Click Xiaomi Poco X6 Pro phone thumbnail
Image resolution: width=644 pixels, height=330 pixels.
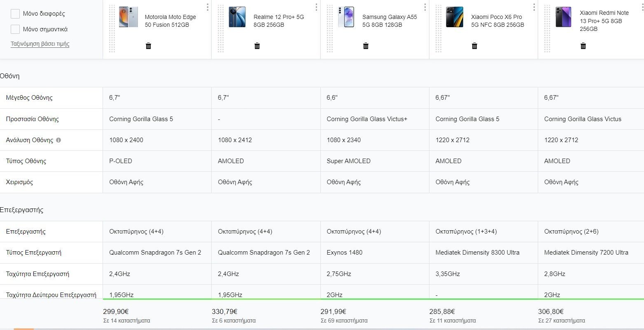pos(455,17)
